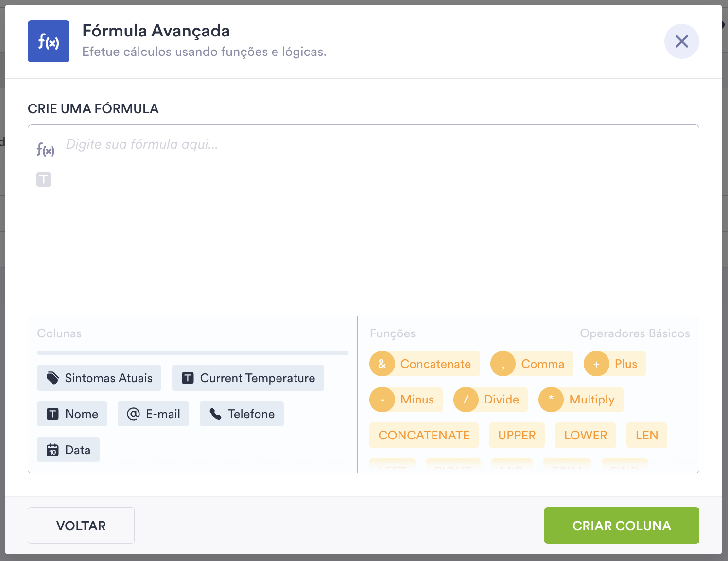The image size is (728, 561).
Task: Click the blue formula header icon
Action: pyautogui.click(x=49, y=41)
